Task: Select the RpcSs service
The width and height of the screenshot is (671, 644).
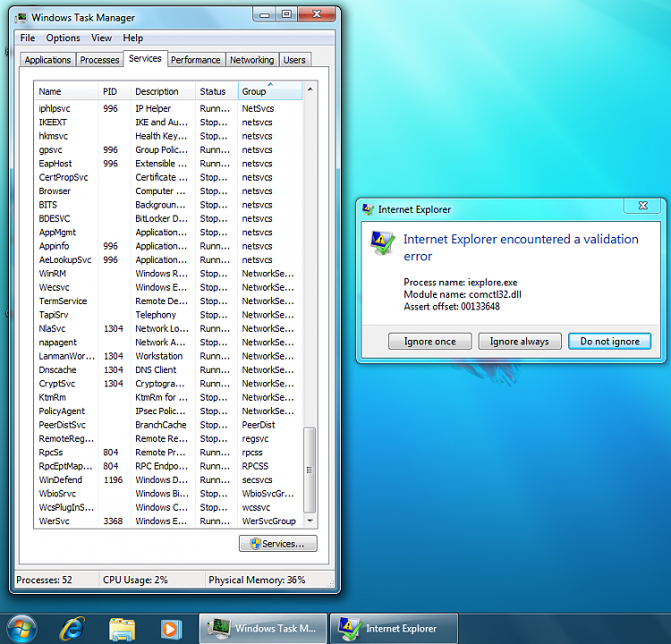Action: [168, 453]
